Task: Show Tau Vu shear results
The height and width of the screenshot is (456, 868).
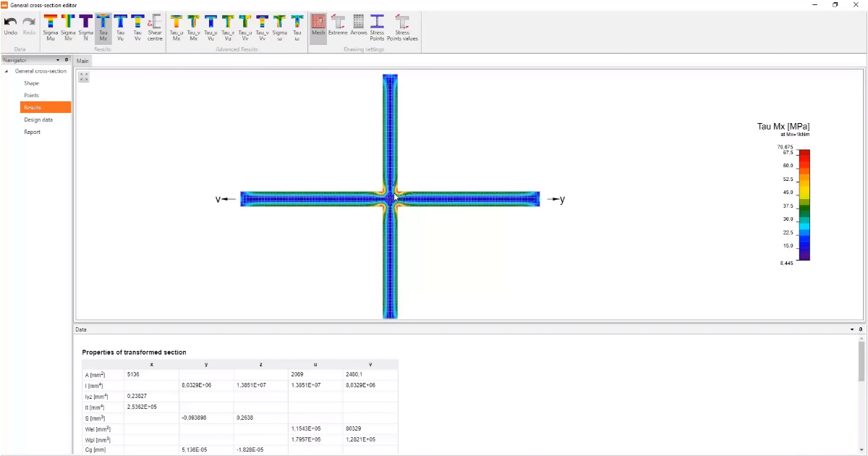Action: [120, 28]
